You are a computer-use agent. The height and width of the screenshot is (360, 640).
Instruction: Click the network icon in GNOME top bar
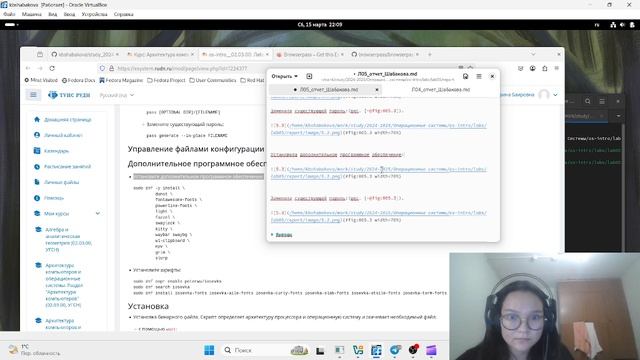click(613, 25)
